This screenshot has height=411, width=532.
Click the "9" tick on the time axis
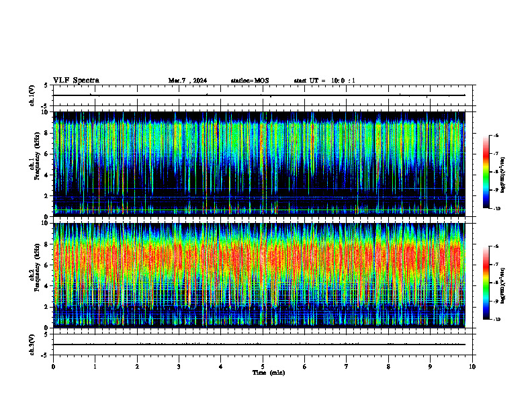click(x=430, y=367)
